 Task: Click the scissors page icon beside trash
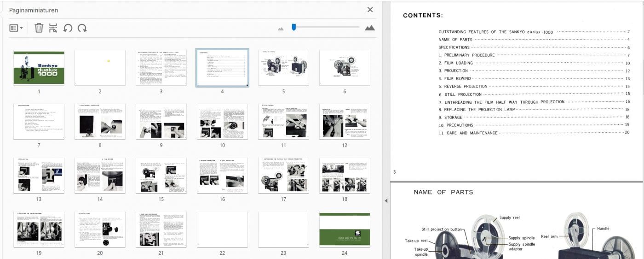pyautogui.click(x=53, y=28)
